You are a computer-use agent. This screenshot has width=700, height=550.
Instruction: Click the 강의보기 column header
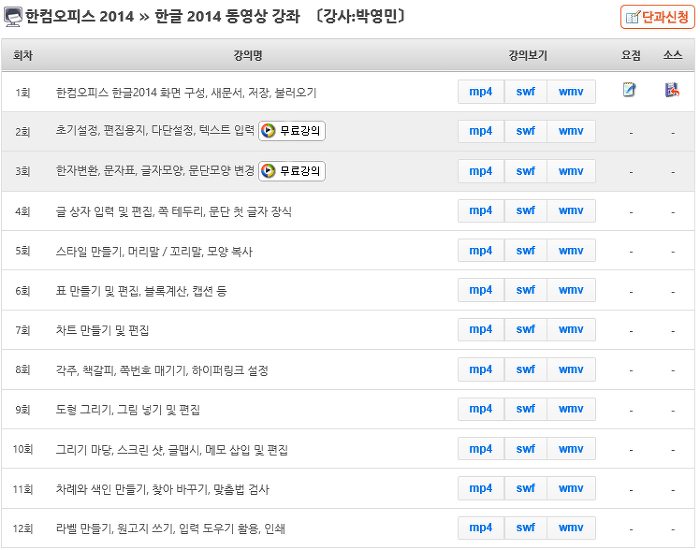point(528,55)
